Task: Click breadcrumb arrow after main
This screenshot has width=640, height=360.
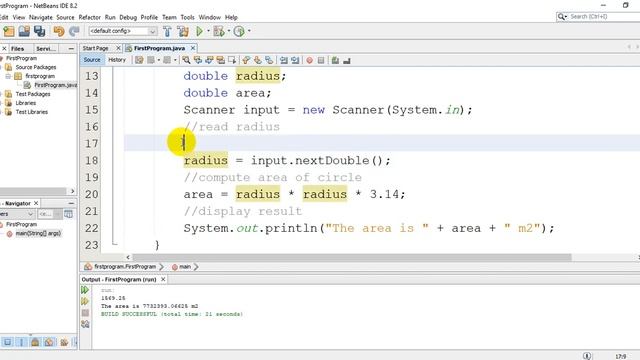Action: [x=196, y=267]
